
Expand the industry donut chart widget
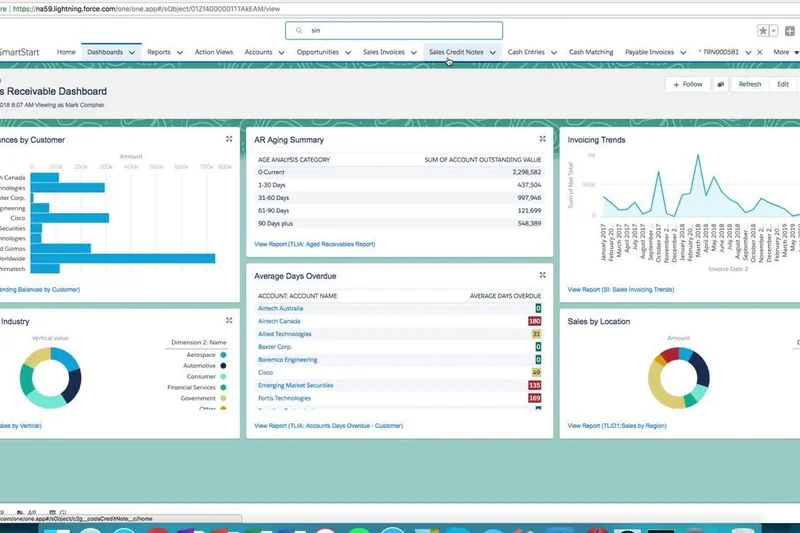229,321
